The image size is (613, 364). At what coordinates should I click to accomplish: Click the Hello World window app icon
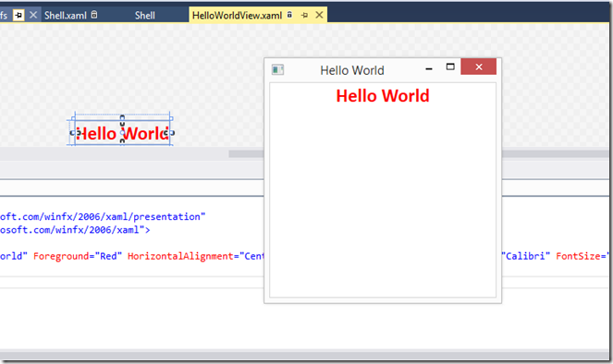(x=277, y=70)
